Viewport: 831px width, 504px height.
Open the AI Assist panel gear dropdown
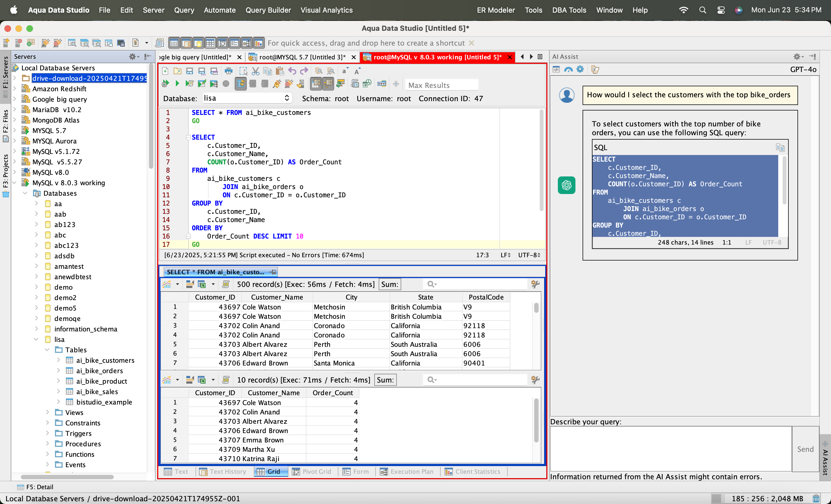click(798, 57)
